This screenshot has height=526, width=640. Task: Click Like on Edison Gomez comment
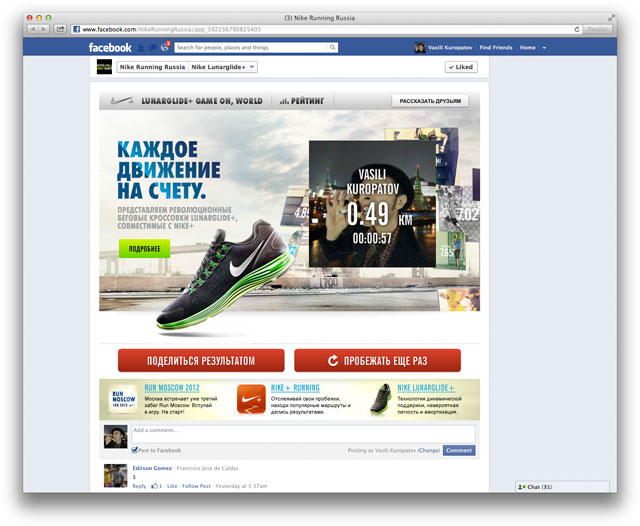[x=172, y=486]
